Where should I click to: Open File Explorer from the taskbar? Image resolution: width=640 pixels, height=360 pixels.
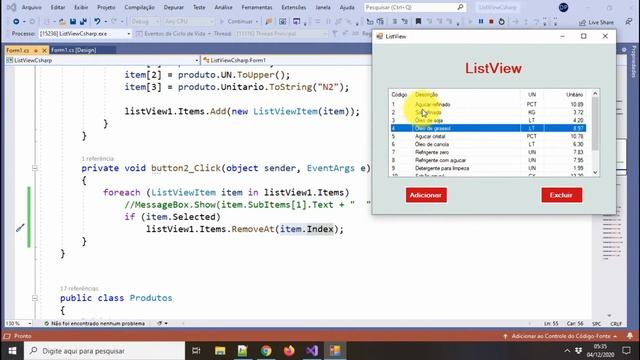220,351
